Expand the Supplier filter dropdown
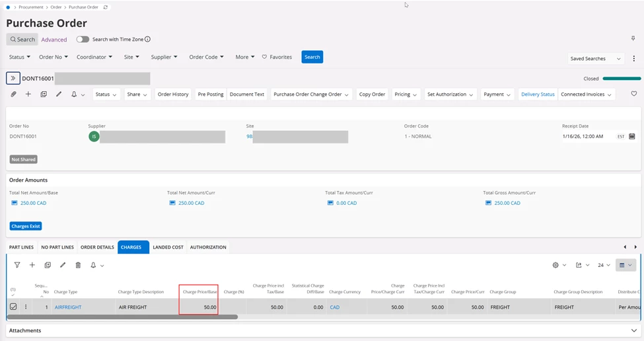Screen dimensions: 644x341 164,57
